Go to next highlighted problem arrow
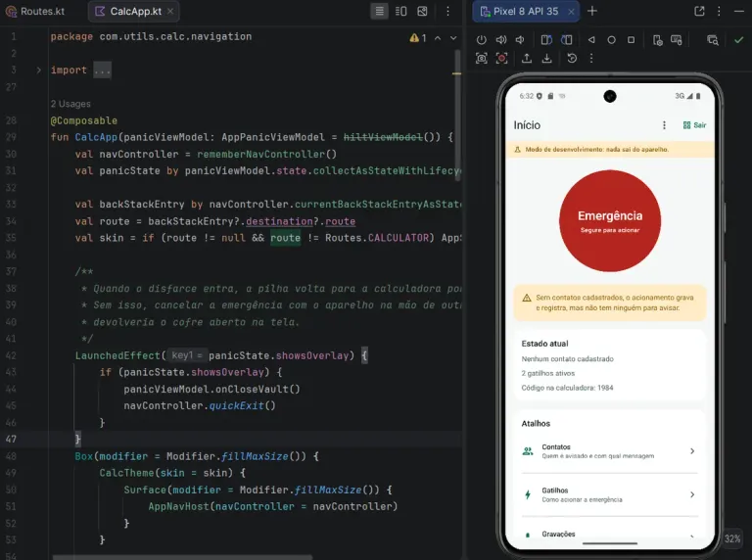This screenshot has width=752, height=560. coord(453,38)
